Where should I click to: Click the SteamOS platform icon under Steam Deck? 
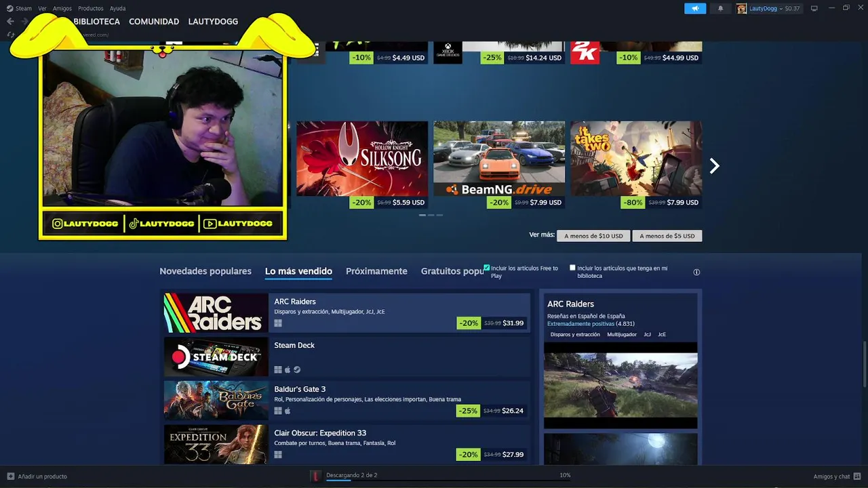(296, 369)
